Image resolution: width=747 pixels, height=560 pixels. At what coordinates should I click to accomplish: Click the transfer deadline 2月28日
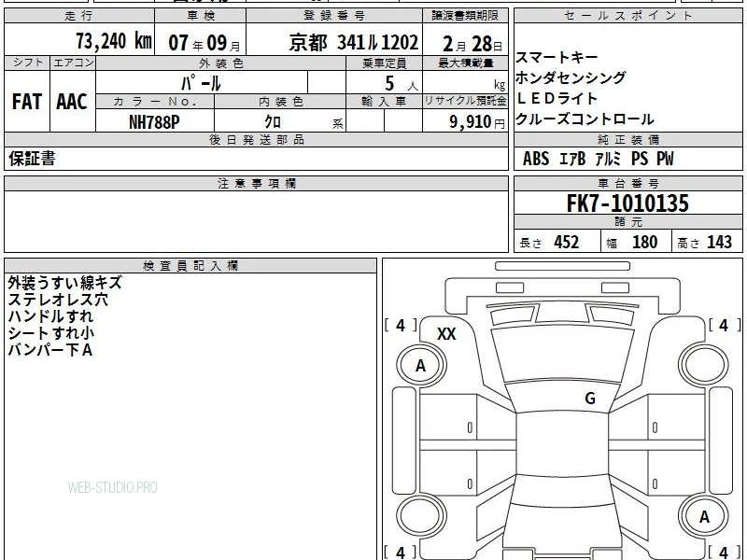coord(472,44)
